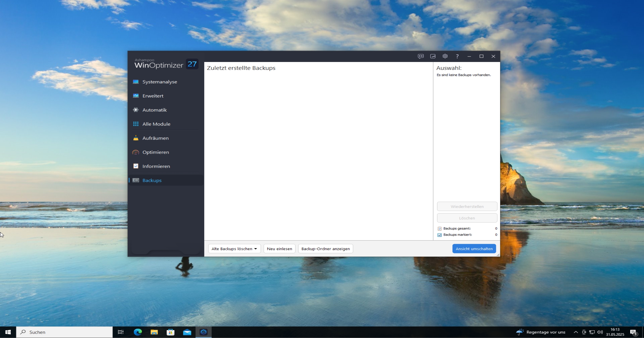Launch Microsoft Edge from taskbar
Screen dimensions: 644x338
(x=138, y=332)
